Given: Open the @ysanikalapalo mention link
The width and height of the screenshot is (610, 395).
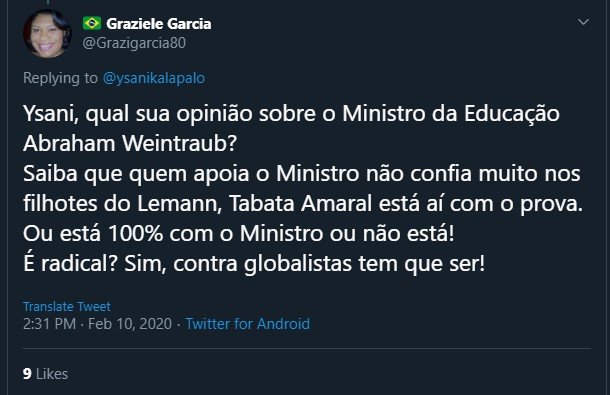Looking at the screenshot, I should tap(154, 78).
